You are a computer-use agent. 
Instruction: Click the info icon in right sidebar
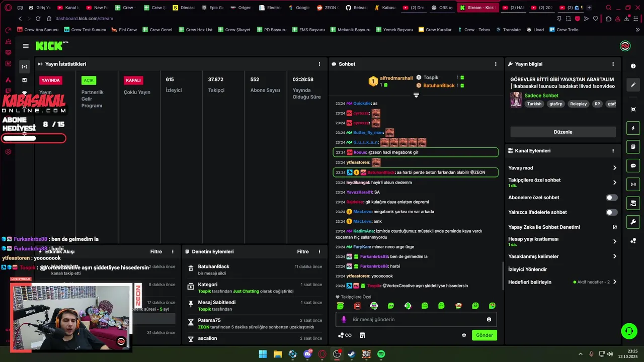[x=633, y=66]
